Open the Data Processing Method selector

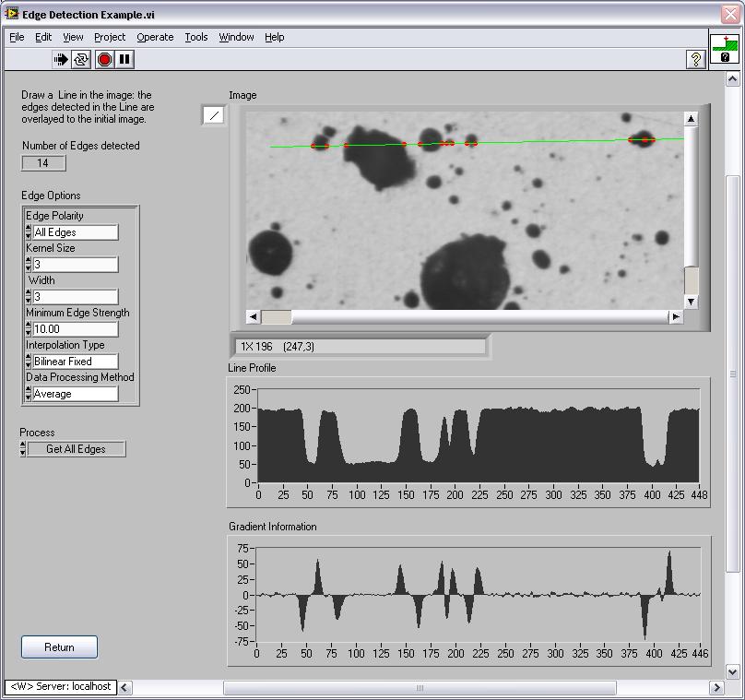coord(76,394)
